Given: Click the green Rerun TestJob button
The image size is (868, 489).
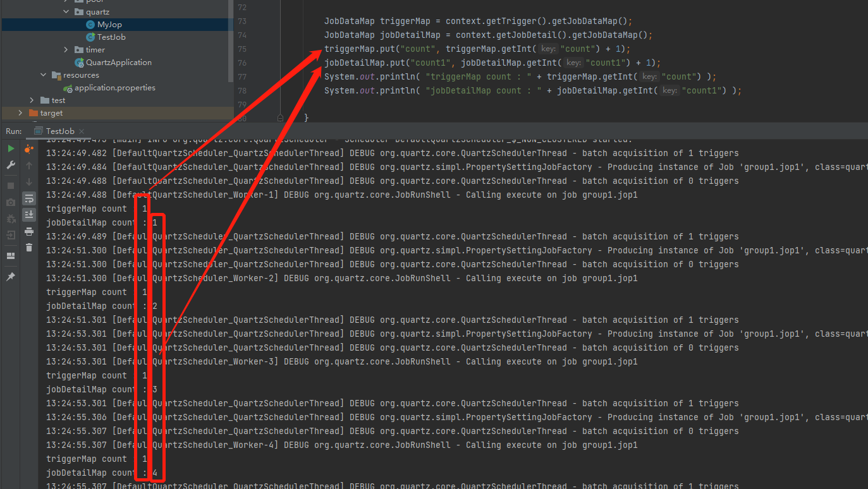Looking at the screenshot, I should 11,148.
